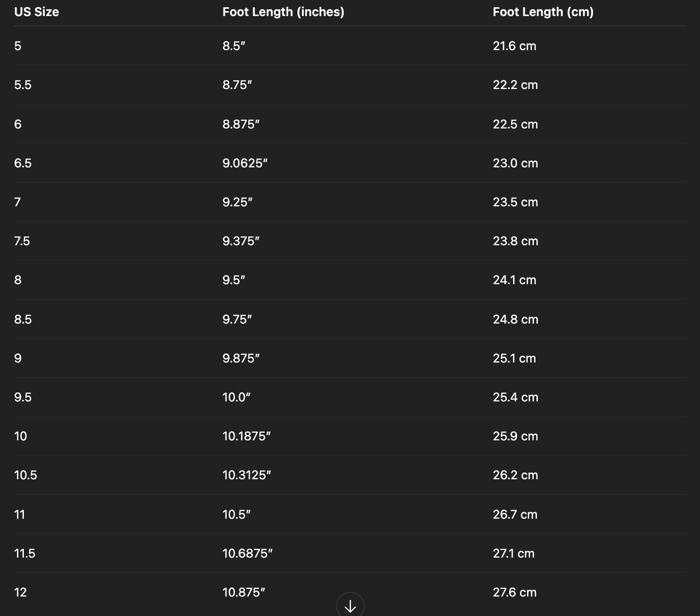This screenshot has width=700, height=616.
Task: Click the US size 5 cell
Action: [x=18, y=46]
